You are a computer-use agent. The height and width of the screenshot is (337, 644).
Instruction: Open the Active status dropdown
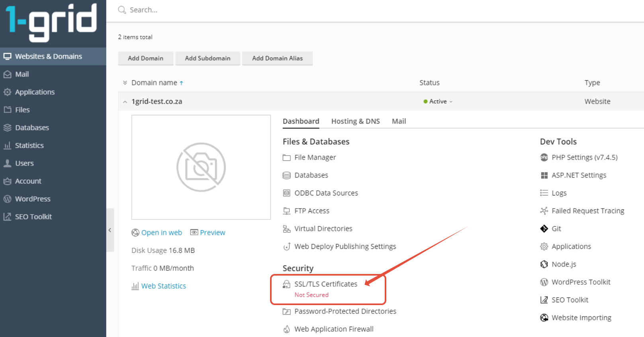pos(438,101)
